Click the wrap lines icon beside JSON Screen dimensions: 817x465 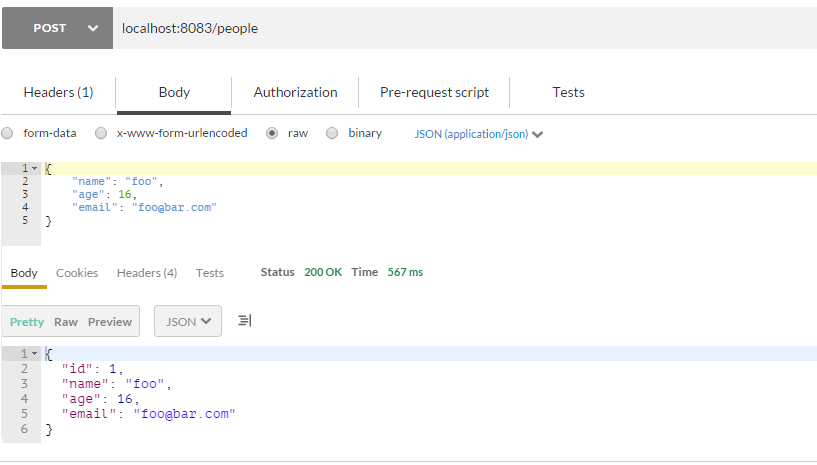click(x=245, y=321)
